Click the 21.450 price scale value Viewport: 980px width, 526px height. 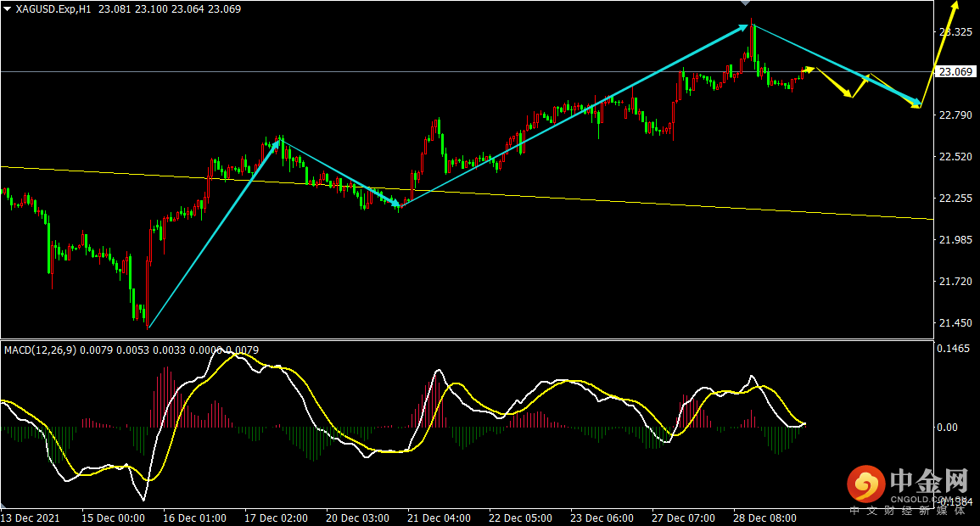[x=955, y=323]
